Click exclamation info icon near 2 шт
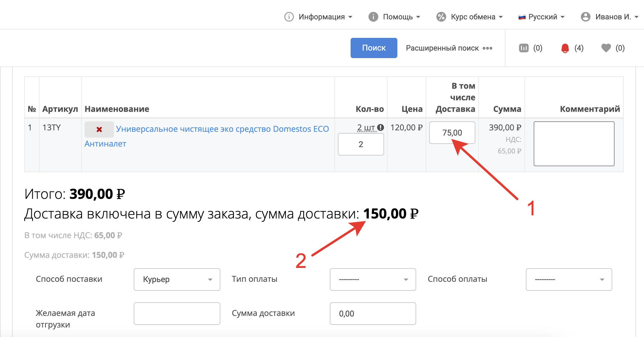Image resolution: width=644 pixels, height=337 pixels. tap(381, 127)
